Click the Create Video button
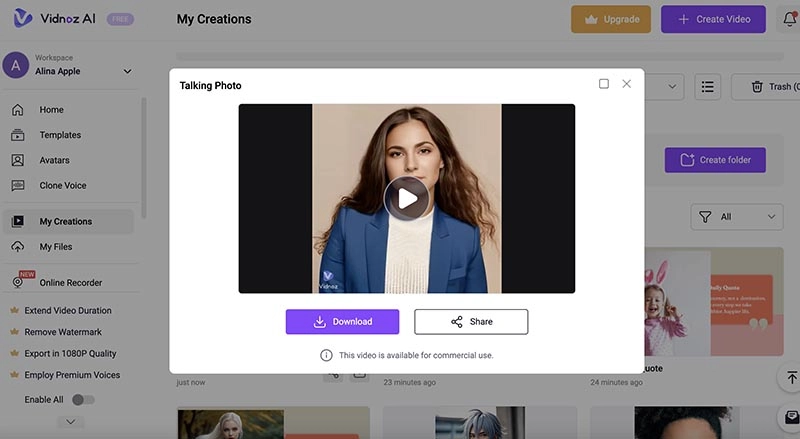 tap(714, 19)
